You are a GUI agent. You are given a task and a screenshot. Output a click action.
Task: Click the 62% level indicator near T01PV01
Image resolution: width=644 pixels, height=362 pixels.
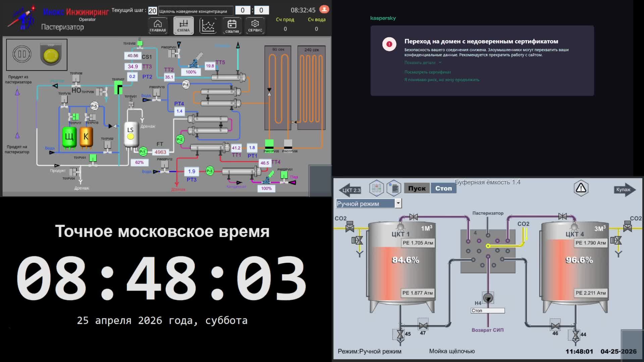pyautogui.click(x=140, y=162)
